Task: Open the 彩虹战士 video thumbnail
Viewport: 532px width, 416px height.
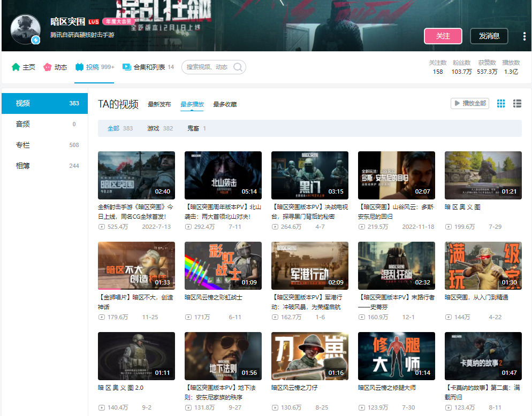Action: tap(223, 265)
